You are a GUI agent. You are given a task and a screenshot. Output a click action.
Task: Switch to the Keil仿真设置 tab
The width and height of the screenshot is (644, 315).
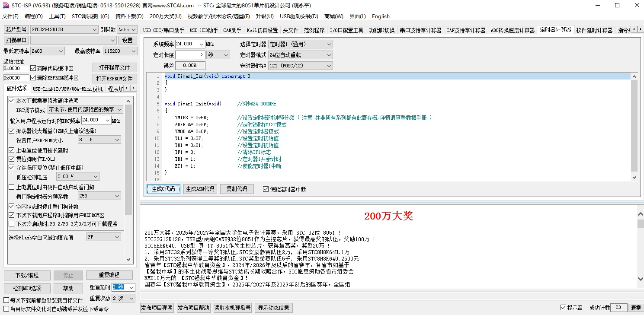[x=262, y=30]
